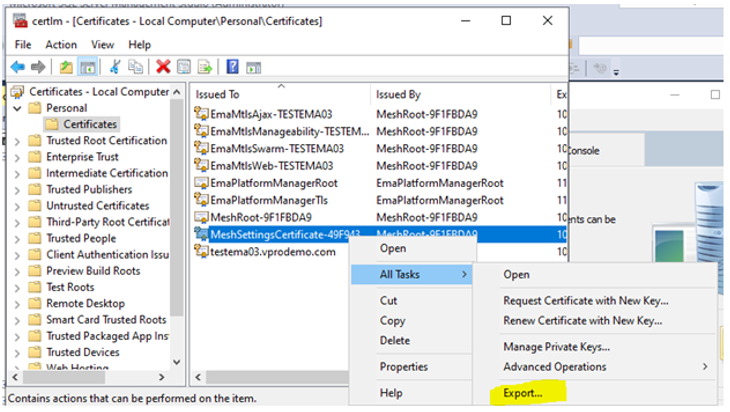This screenshot has width=730, height=412.
Task: Select the Client Authentication Issuers tree item
Action: click(x=108, y=255)
